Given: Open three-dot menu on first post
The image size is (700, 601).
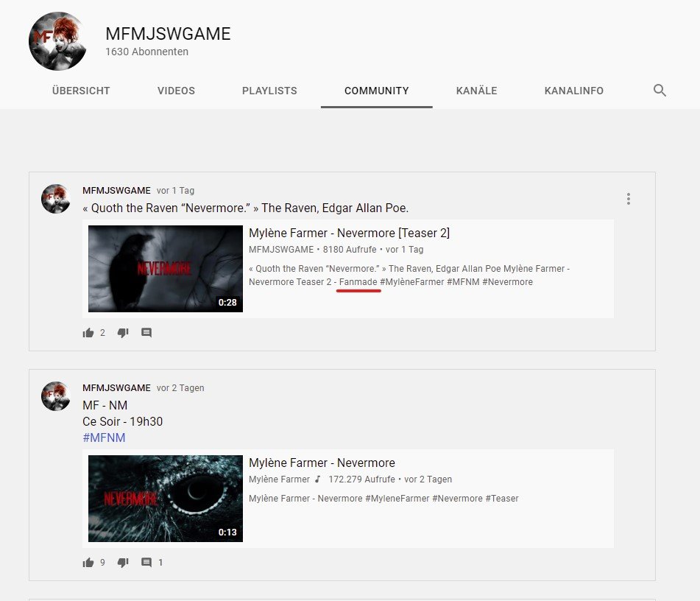Looking at the screenshot, I should coord(628,199).
